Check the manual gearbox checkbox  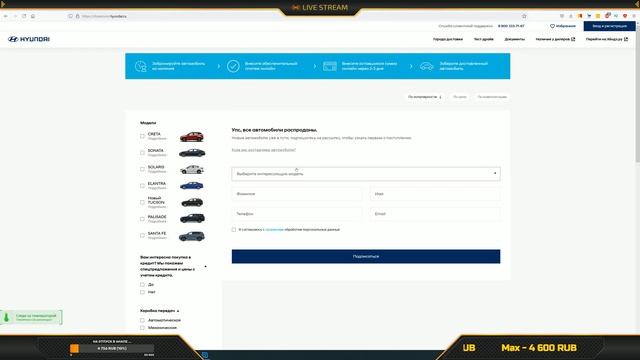coord(142,328)
